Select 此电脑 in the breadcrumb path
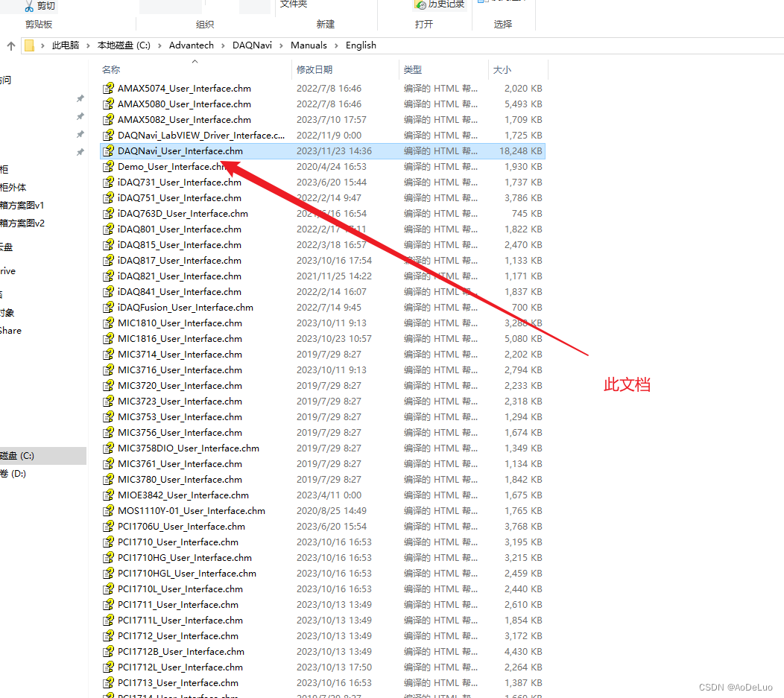 (x=66, y=45)
